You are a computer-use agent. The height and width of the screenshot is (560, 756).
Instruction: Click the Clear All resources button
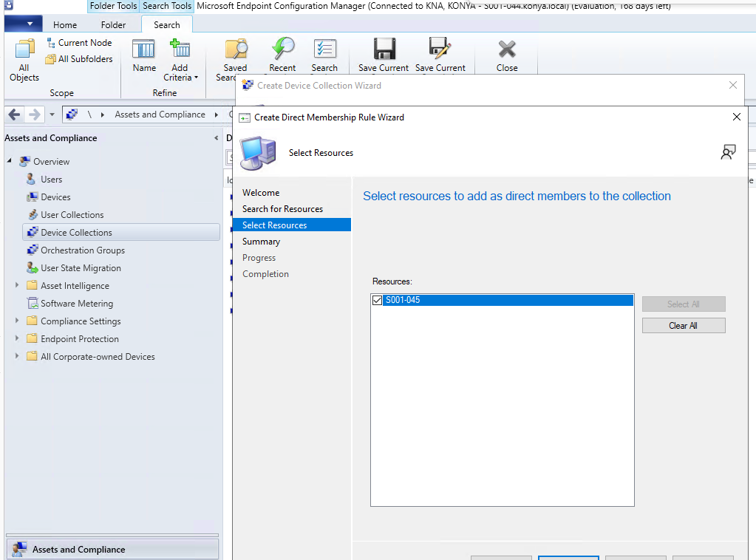684,326
